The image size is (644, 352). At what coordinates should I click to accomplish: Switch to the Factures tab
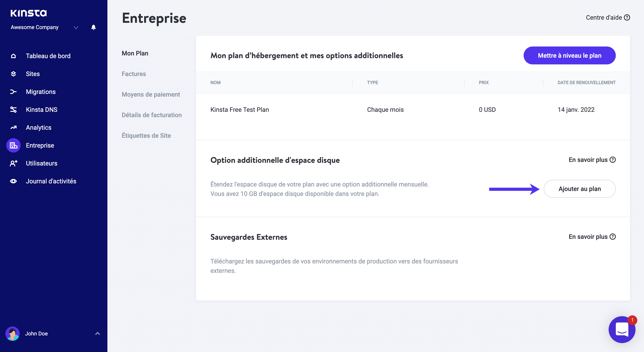(x=134, y=74)
